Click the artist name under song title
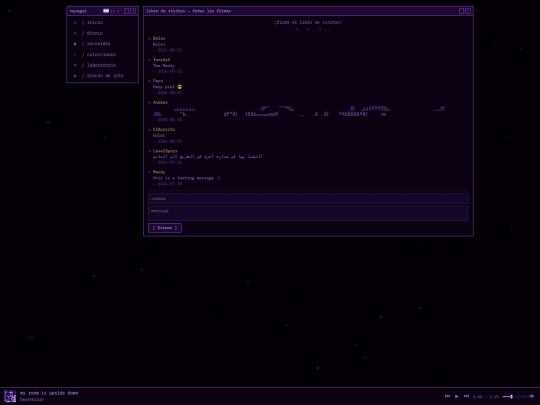The width and height of the screenshot is (540, 405). 32,400
